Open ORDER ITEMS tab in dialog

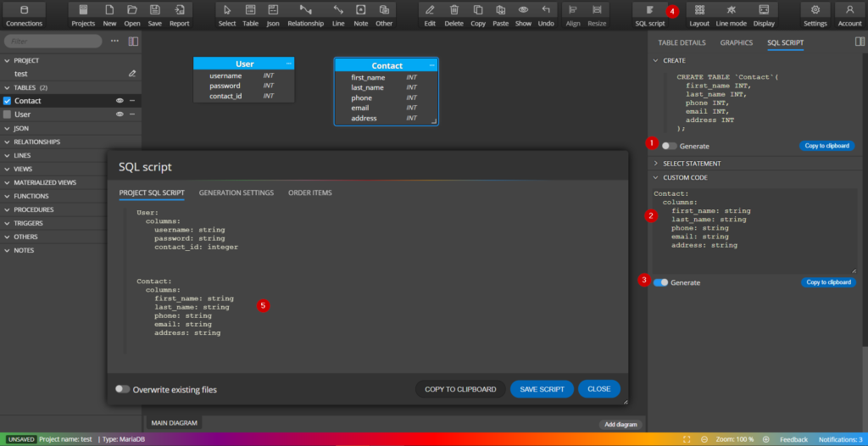coord(310,192)
